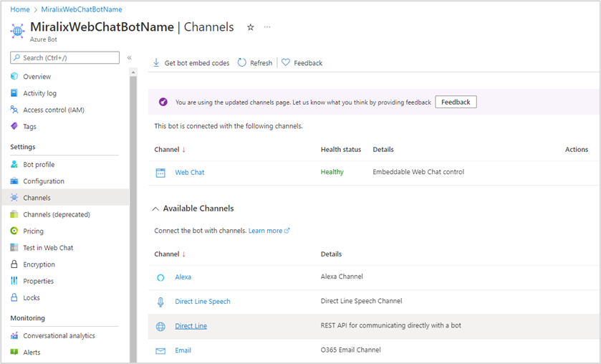The image size is (601, 364).
Task: Click the sidebar vertical scrollbar thumb
Action: coord(133,219)
